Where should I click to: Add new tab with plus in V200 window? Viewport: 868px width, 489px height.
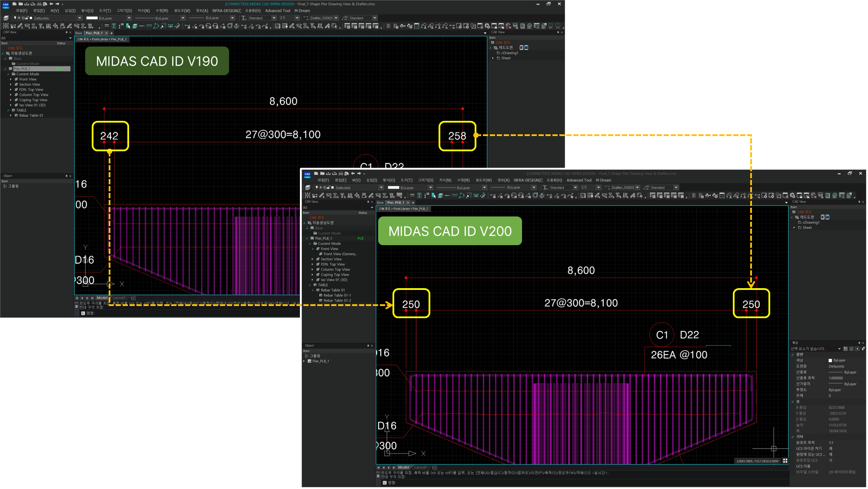point(413,203)
